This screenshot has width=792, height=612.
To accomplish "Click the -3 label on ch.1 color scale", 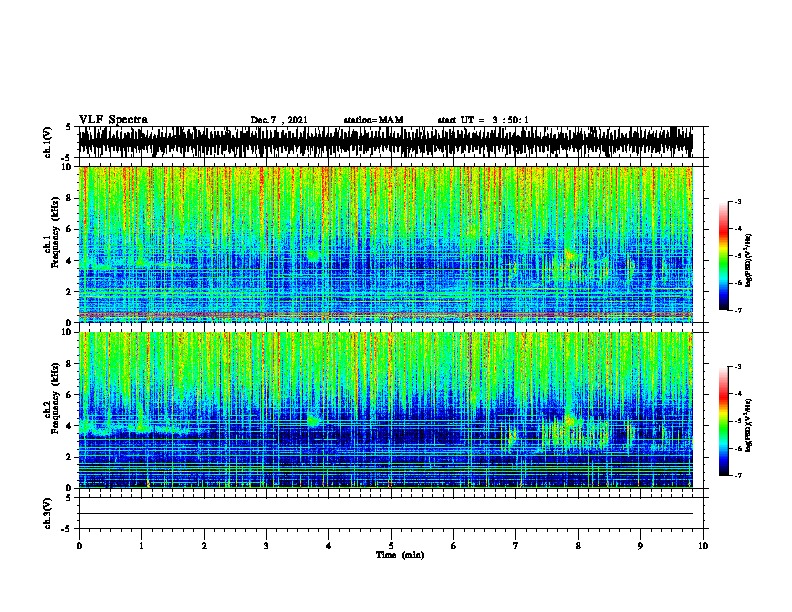I will (738, 201).
